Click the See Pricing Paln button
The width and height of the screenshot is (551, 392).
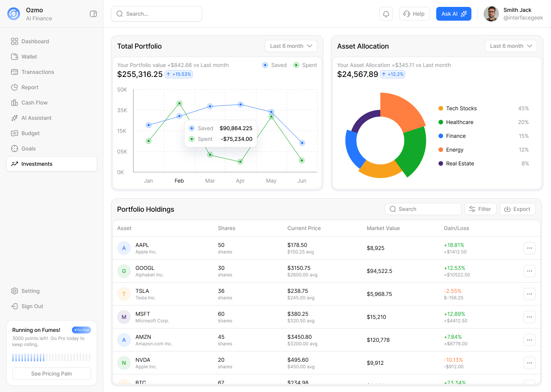coord(52,374)
